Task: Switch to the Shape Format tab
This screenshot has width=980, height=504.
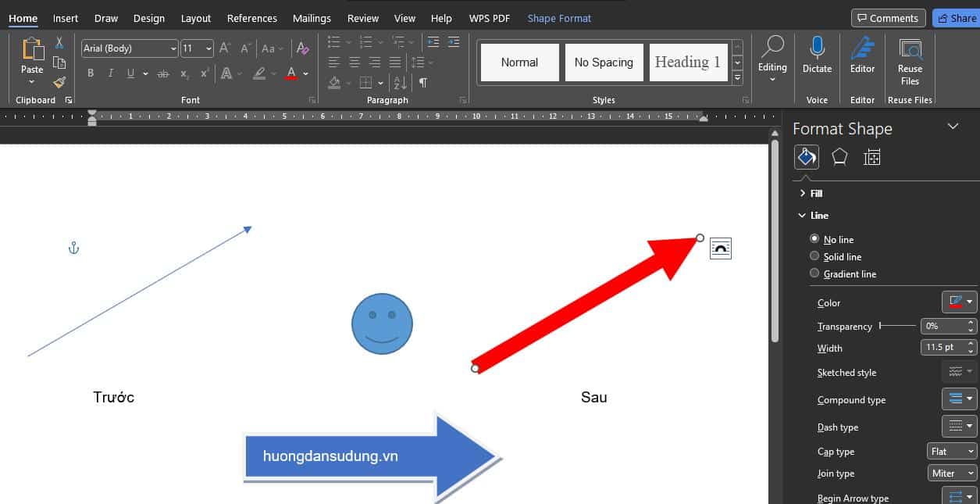Action: click(x=559, y=18)
